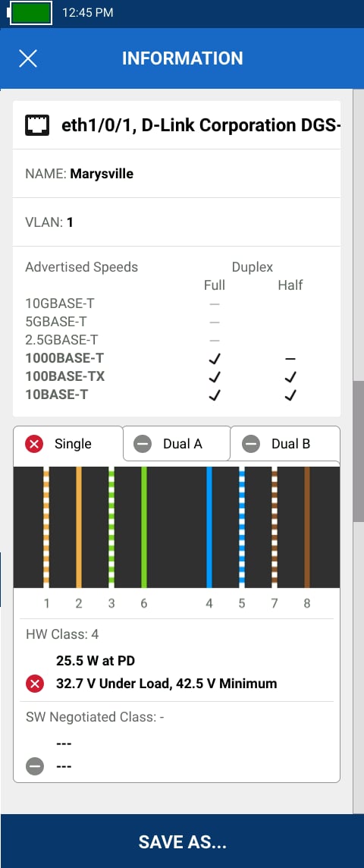Close the Information screen with X icon
364x868 pixels.
pyautogui.click(x=27, y=58)
